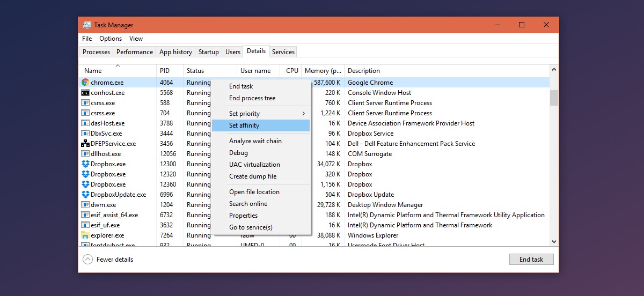Select Go to service(s)
The height and width of the screenshot is (296, 644).
tap(261, 227)
